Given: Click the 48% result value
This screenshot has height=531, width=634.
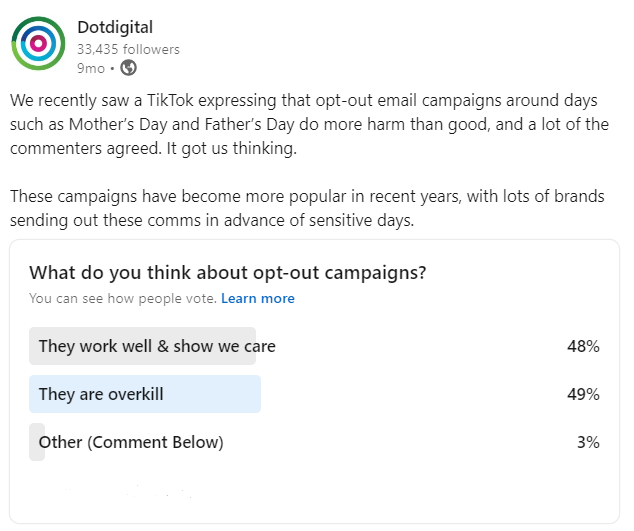Looking at the screenshot, I should point(582,347).
